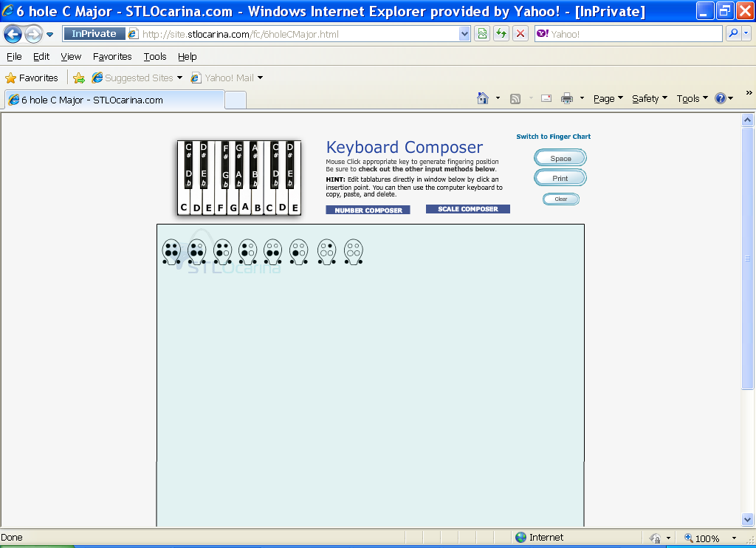756x548 pixels.
Task: Click the address bar URL field
Action: pos(299,34)
